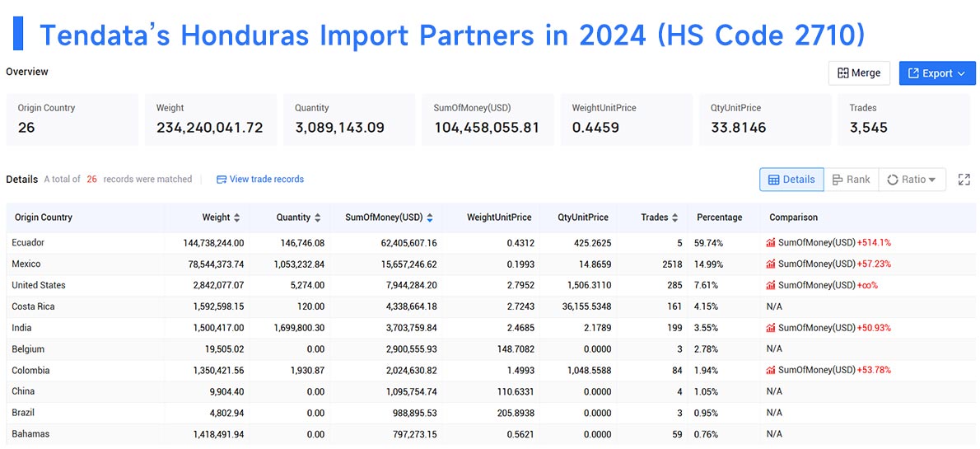Click the Origin Country overview card
Viewport: 980px width, 449px height.
tap(72, 119)
